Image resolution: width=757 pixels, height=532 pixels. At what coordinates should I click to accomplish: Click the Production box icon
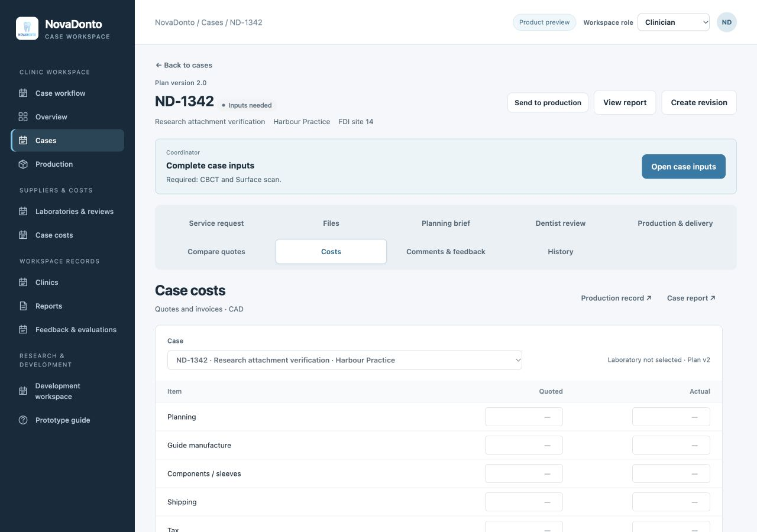coord(23,164)
